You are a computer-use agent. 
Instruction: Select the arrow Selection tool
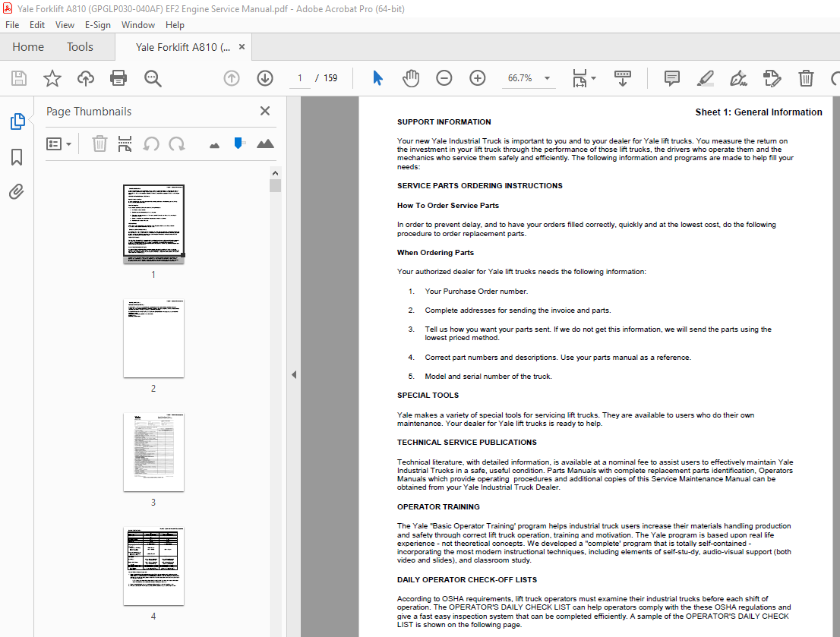tap(377, 78)
